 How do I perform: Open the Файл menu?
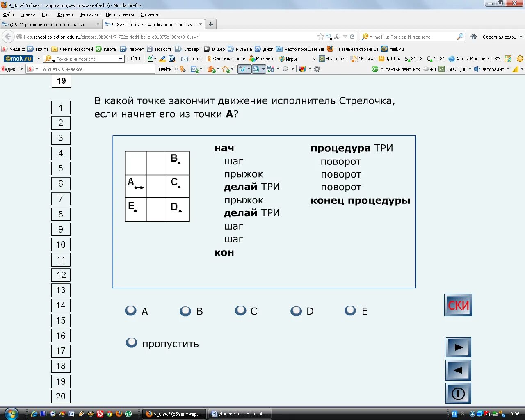pos(8,14)
